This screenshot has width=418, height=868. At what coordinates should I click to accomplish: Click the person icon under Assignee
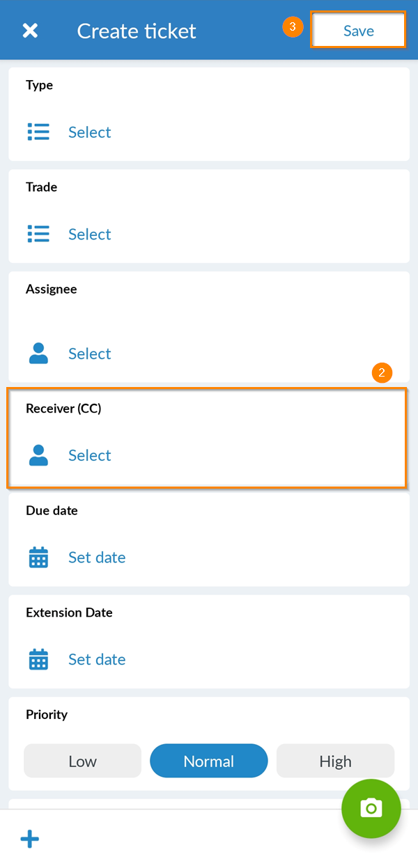pyautogui.click(x=38, y=354)
